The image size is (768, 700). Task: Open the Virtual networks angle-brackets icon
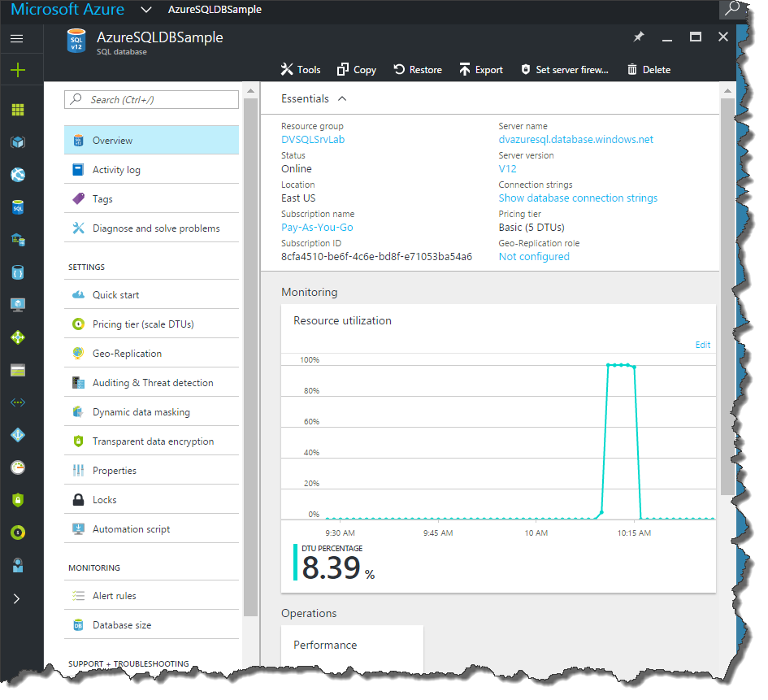click(x=18, y=402)
